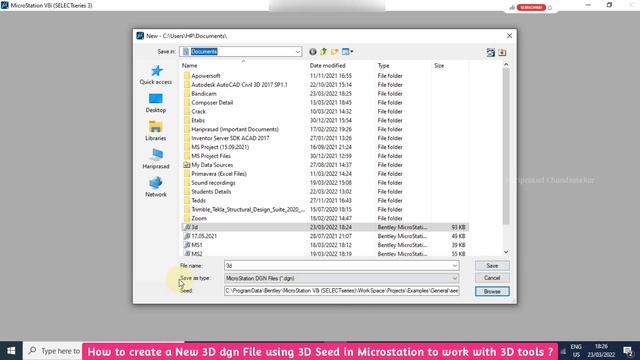
Task: Click the red Subscribe button
Action: [531, 7]
